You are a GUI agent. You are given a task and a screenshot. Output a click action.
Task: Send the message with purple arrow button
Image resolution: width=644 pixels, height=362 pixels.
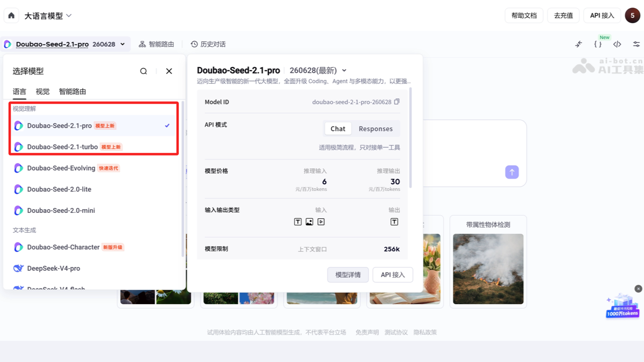pos(512,172)
